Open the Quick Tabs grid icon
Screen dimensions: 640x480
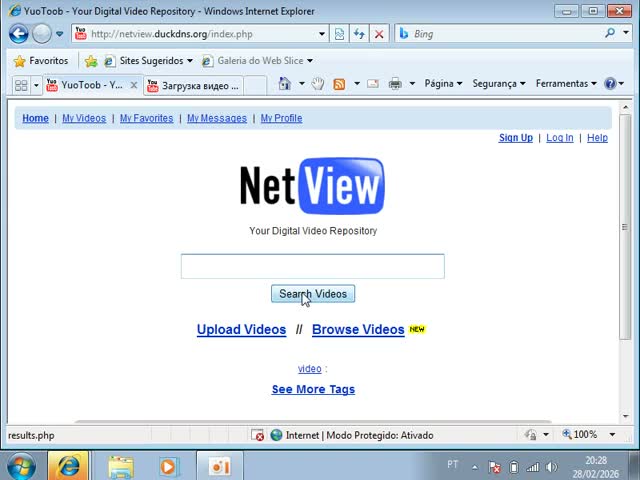(x=21, y=85)
